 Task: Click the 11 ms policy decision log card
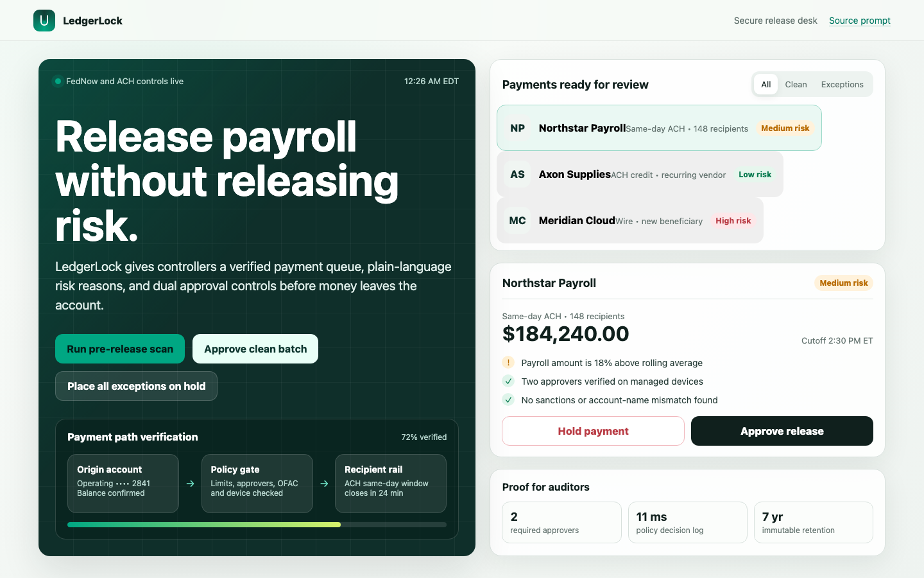[687, 523]
